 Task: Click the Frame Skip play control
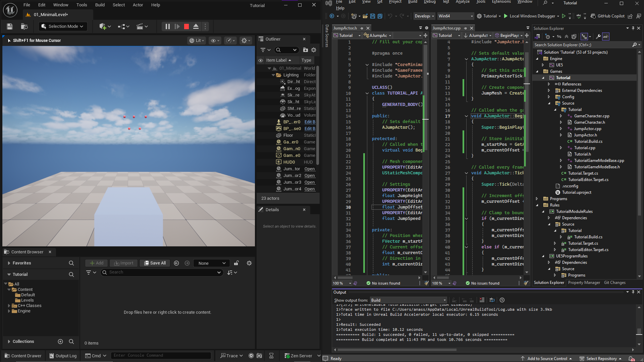[x=177, y=26]
